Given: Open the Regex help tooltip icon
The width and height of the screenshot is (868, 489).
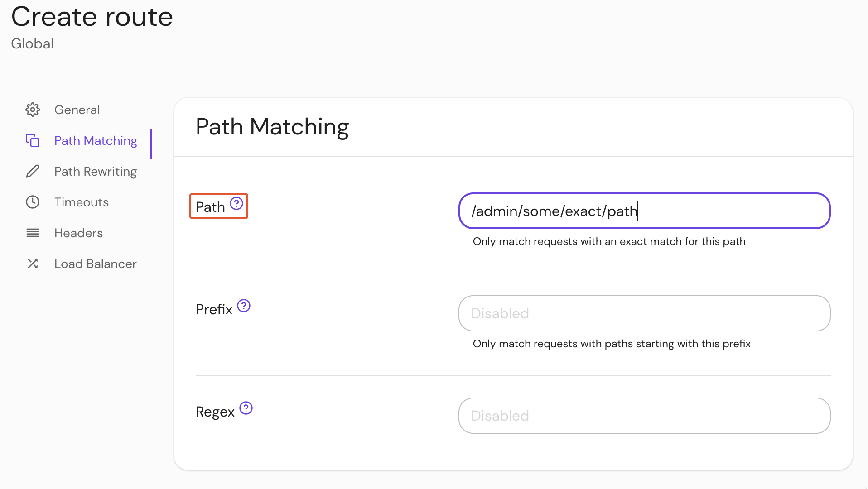Looking at the screenshot, I should click(x=246, y=408).
